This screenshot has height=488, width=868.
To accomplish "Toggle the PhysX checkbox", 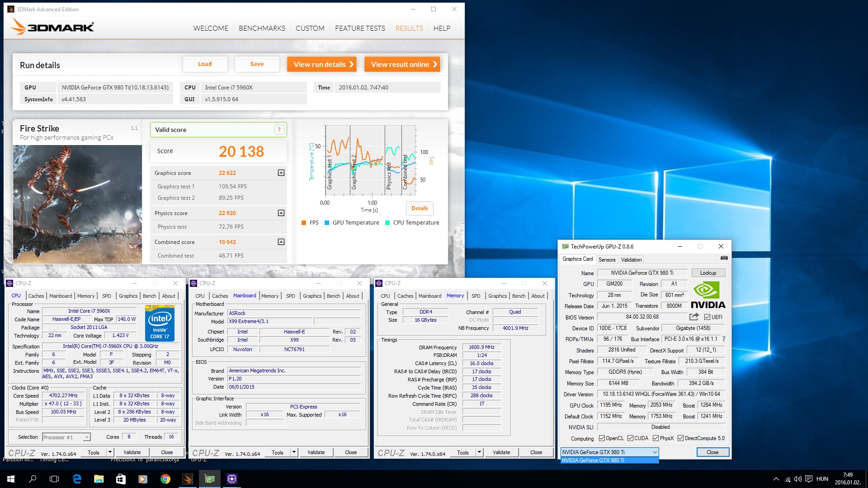I will [x=656, y=438].
